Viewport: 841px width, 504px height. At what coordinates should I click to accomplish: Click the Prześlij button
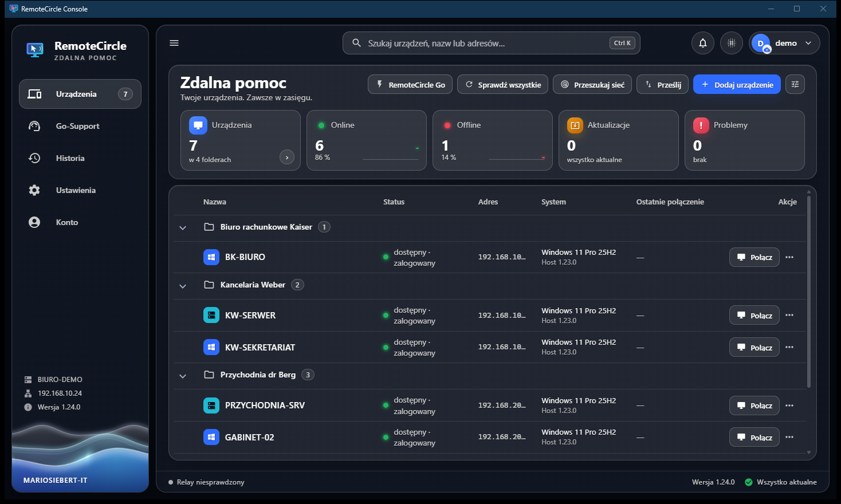coord(662,84)
